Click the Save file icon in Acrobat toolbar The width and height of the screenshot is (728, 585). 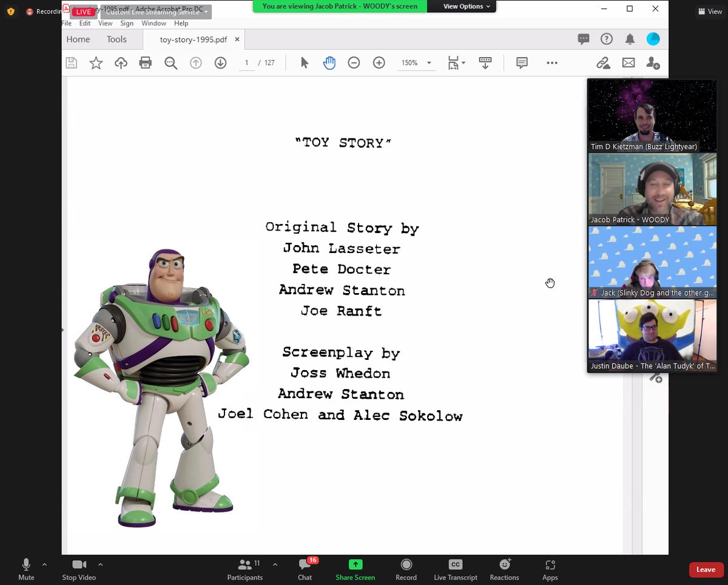[71, 63]
